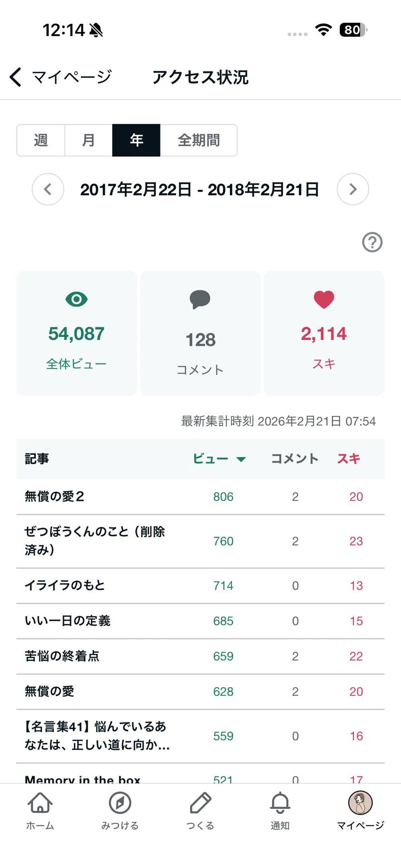Open the article 無償の愛２
Viewport: 401px width, 868px height.
(x=200, y=496)
